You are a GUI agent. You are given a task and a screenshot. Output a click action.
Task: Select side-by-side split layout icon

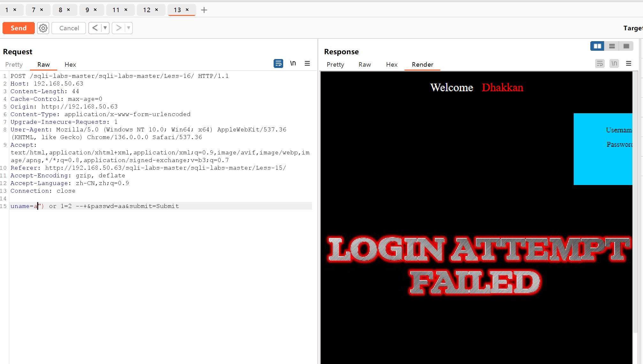[597, 46]
